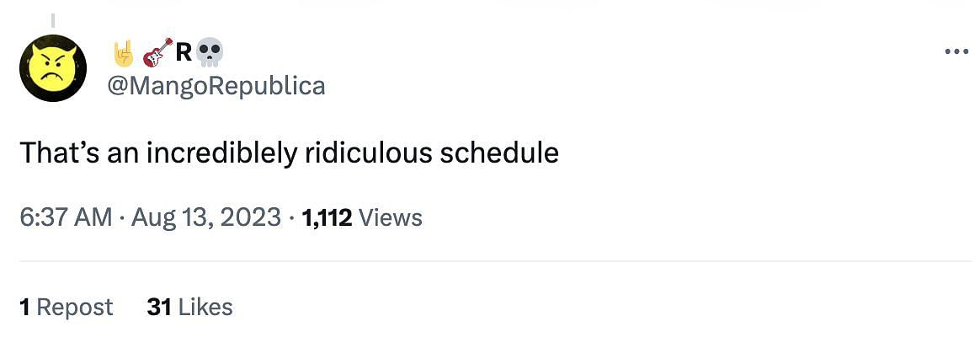Click the Repost word label
This screenshot has height=348, width=980.
point(75,308)
